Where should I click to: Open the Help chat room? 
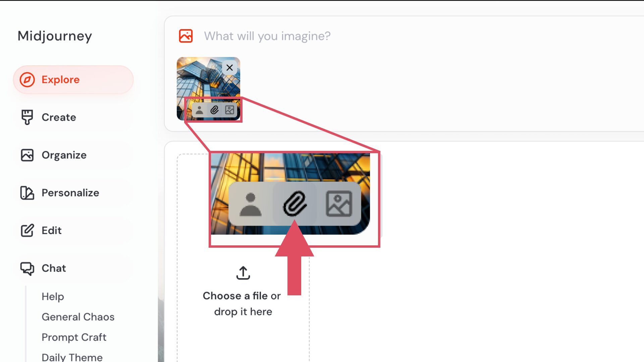[53, 297]
